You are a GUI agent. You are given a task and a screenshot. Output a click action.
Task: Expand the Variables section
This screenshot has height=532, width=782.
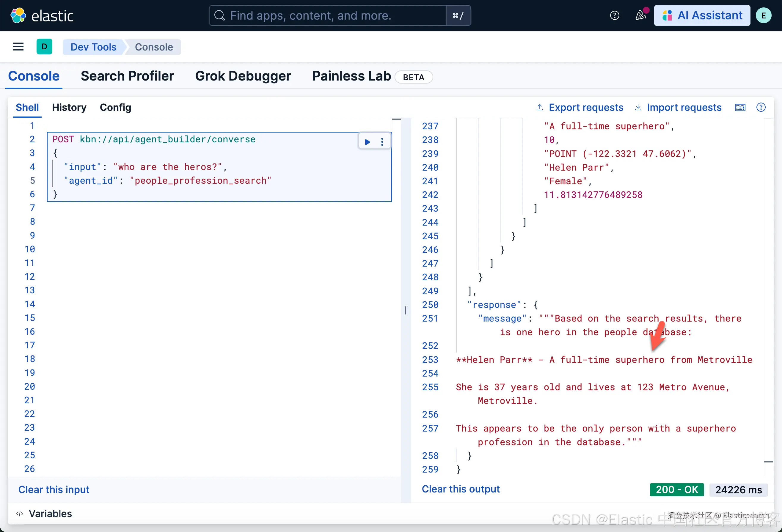(x=44, y=514)
